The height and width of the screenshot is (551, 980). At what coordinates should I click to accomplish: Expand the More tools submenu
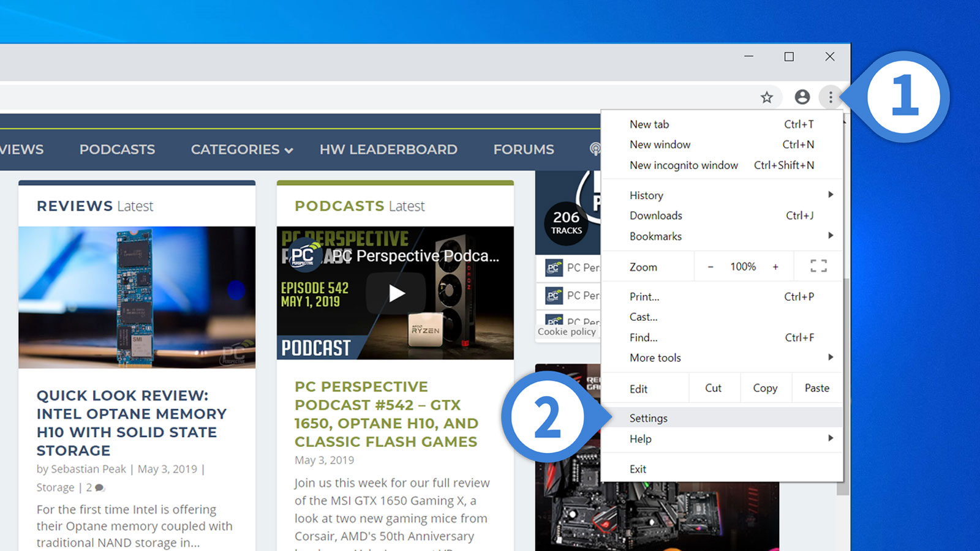coord(722,358)
